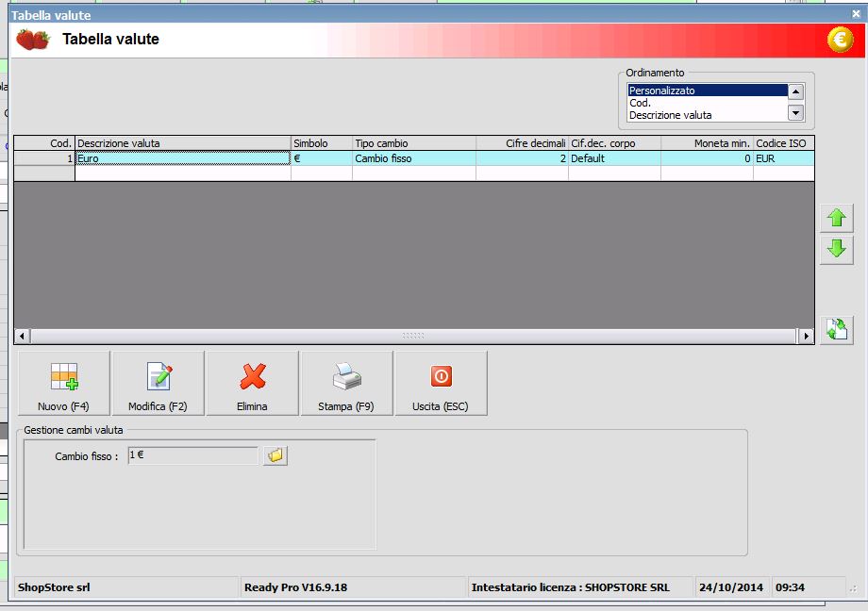Close the Tabella valute window
This screenshot has height=611, width=868.
click(856, 14)
